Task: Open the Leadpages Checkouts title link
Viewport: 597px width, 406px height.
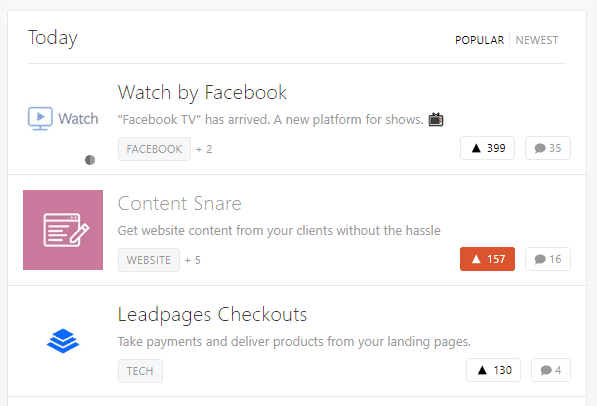Action: (212, 315)
